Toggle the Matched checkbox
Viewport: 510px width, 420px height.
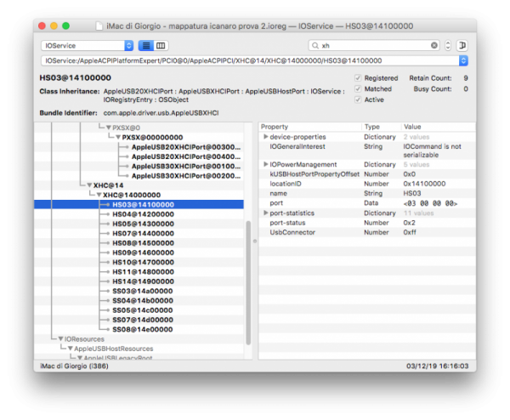[358, 88]
